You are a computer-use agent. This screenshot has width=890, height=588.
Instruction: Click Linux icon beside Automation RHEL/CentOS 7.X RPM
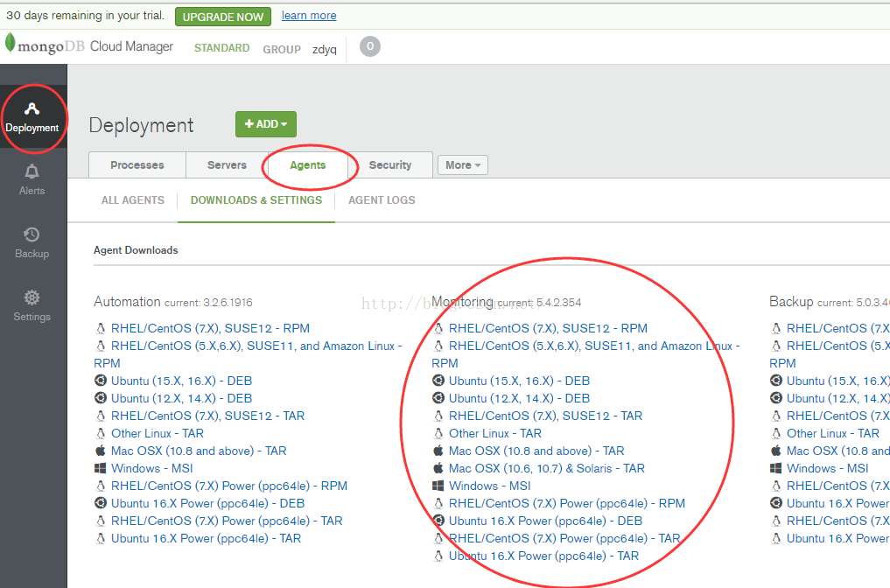coord(101,329)
